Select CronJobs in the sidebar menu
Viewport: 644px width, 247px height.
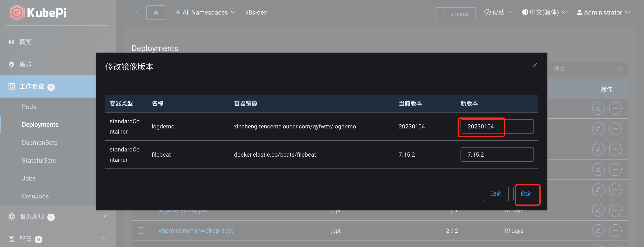35,196
